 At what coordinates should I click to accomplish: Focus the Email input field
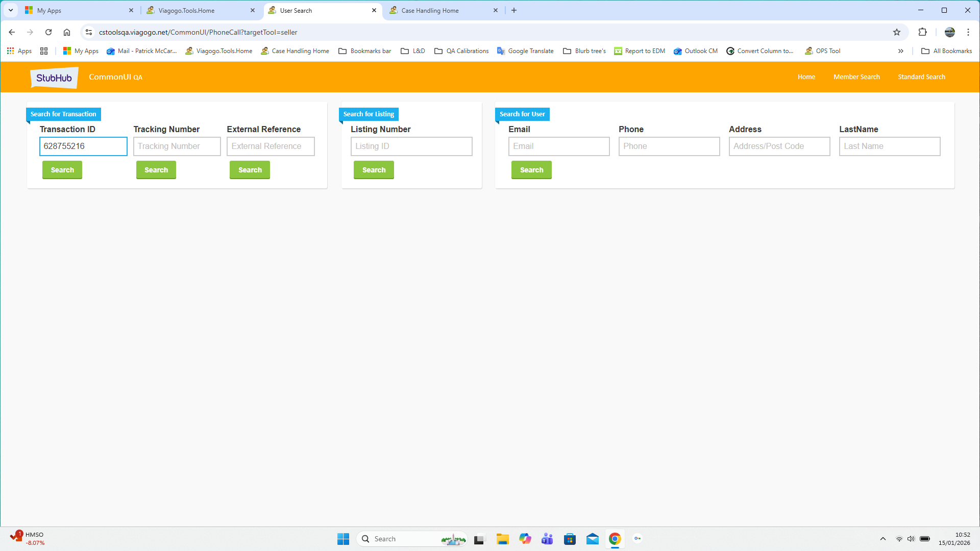[x=559, y=146]
